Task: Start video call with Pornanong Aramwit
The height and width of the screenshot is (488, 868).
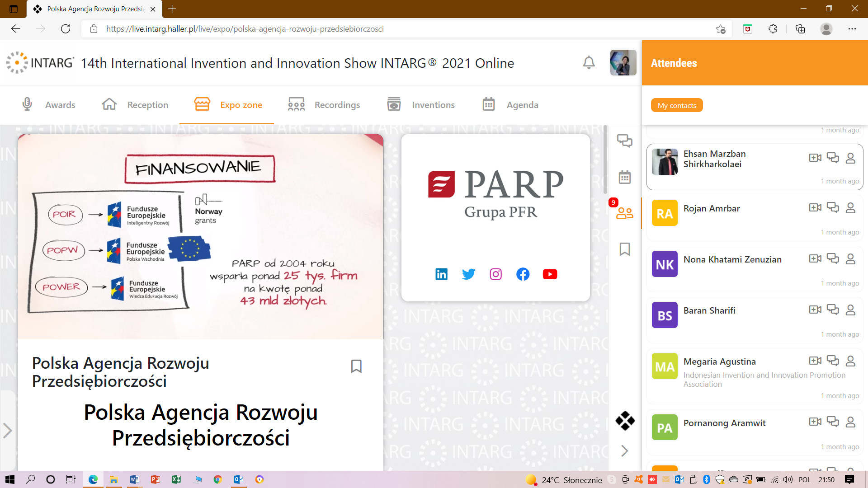Action: [x=815, y=422]
